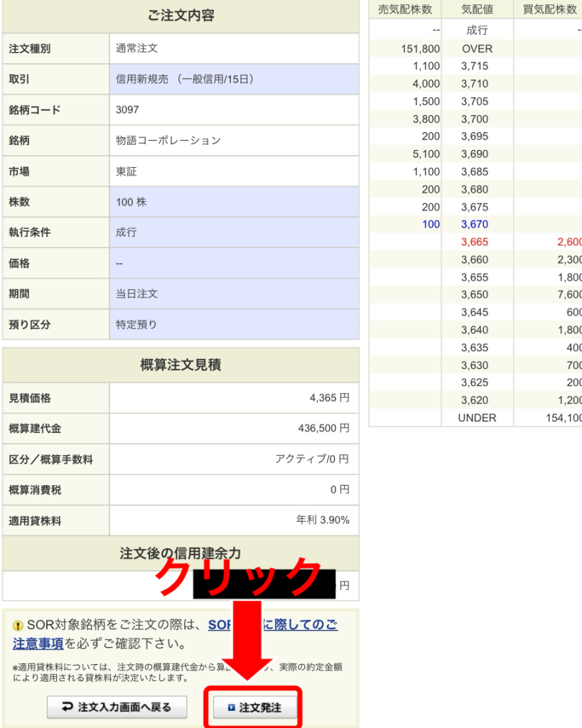582x728 pixels.
Task: Open the SOR ご注意事項 link
Action: tap(38, 644)
